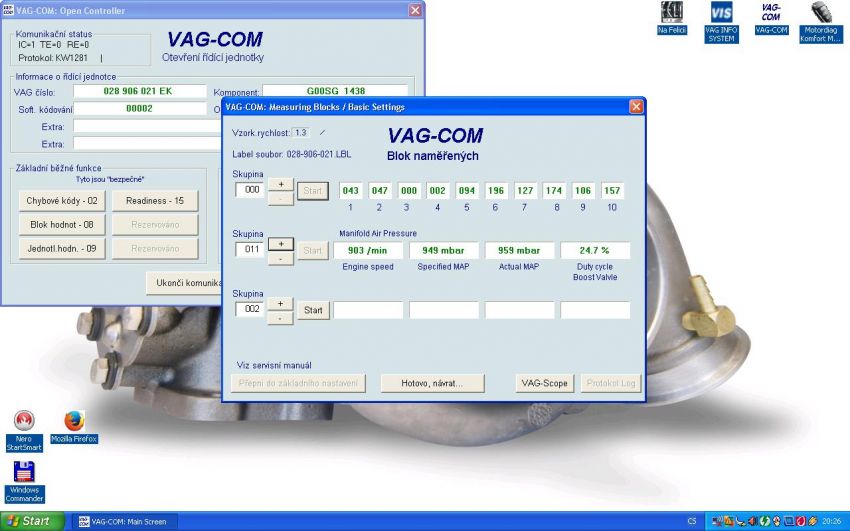Click the Protokol Log button
The height and width of the screenshot is (531, 850).
tap(610, 383)
